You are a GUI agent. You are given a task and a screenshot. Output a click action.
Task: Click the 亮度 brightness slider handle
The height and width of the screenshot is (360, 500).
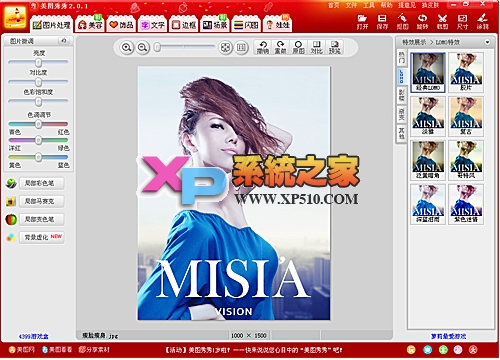click(x=38, y=62)
